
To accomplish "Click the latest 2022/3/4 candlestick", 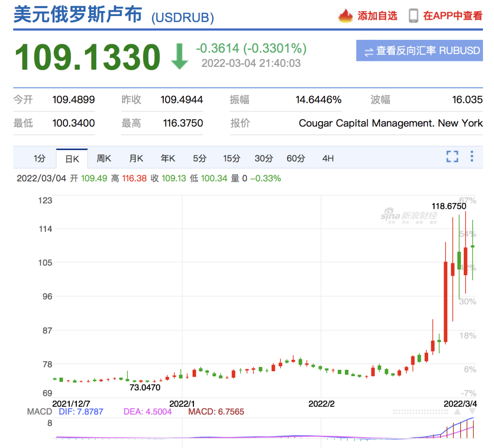I will [473, 246].
